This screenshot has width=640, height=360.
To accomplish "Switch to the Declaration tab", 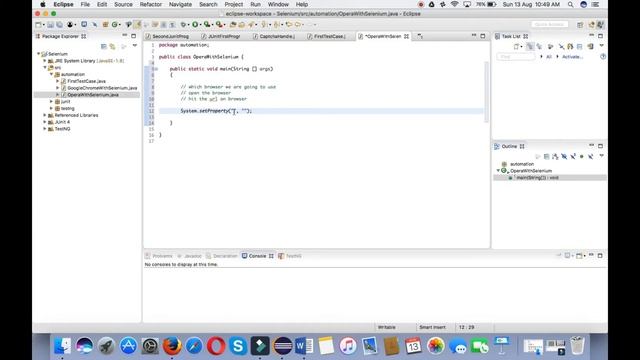I will 222,256.
